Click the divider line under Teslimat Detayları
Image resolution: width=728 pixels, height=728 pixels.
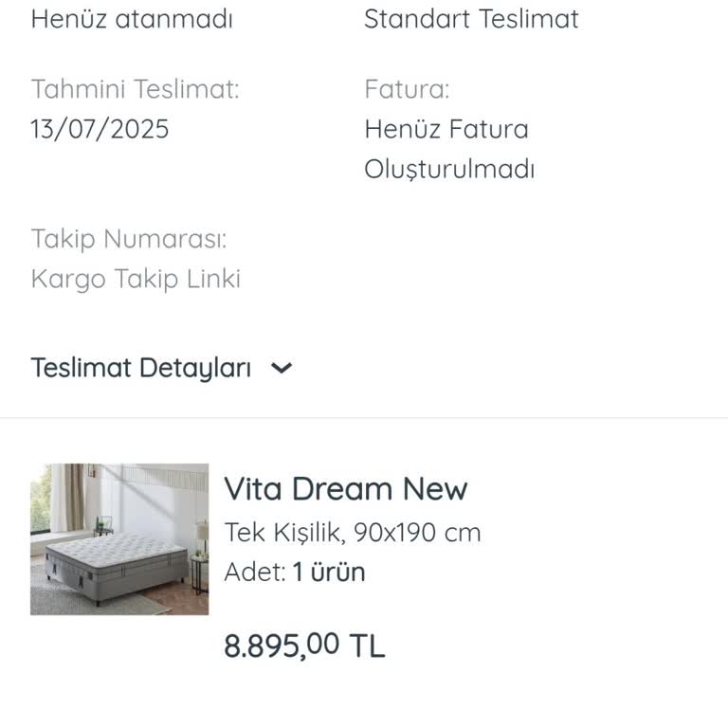pos(364,418)
